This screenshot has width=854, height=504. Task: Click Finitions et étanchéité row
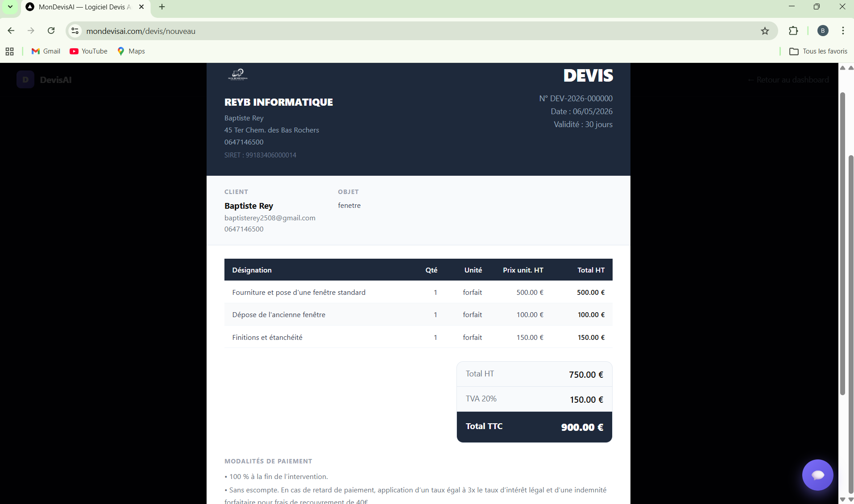point(418,337)
